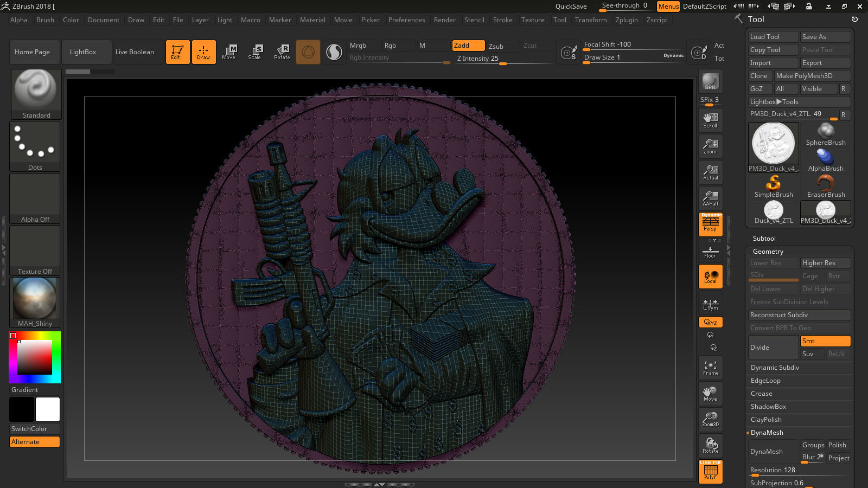Select the Move transform tool

point(229,52)
